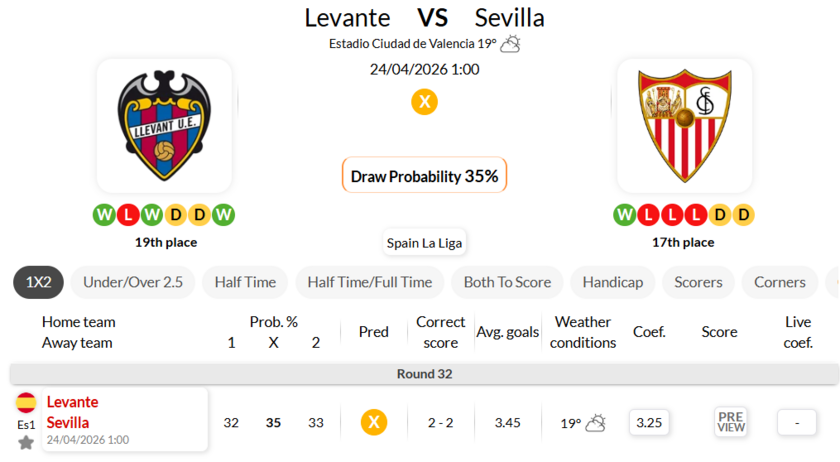Select the Half Time/Full Time tab
This screenshot has width=840, height=462.
click(370, 282)
